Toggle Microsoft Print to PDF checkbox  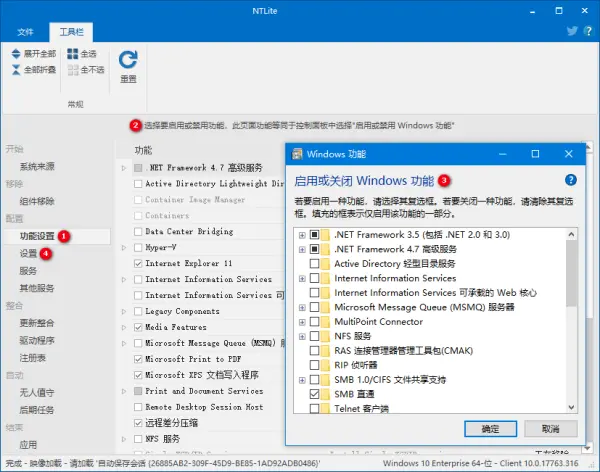(x=138, y=359)
